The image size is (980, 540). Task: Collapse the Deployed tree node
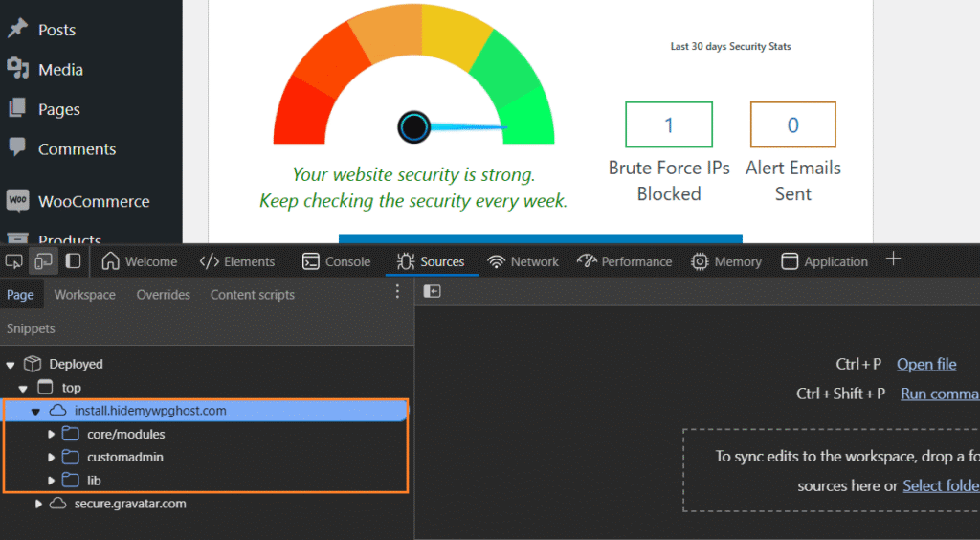pos(11,365)
